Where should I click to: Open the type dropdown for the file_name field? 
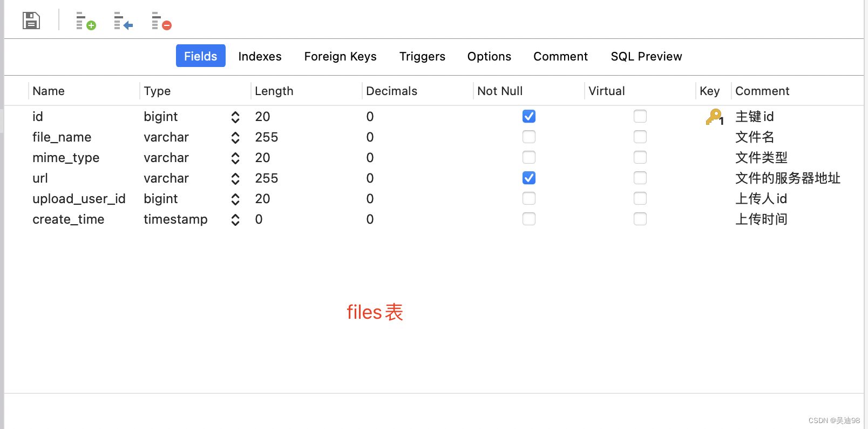235,137
